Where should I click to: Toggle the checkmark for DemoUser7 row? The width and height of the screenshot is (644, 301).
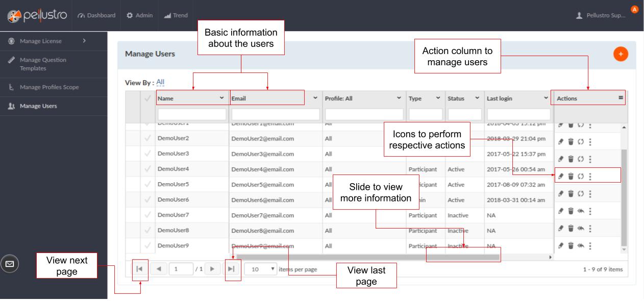click(148, 215)
